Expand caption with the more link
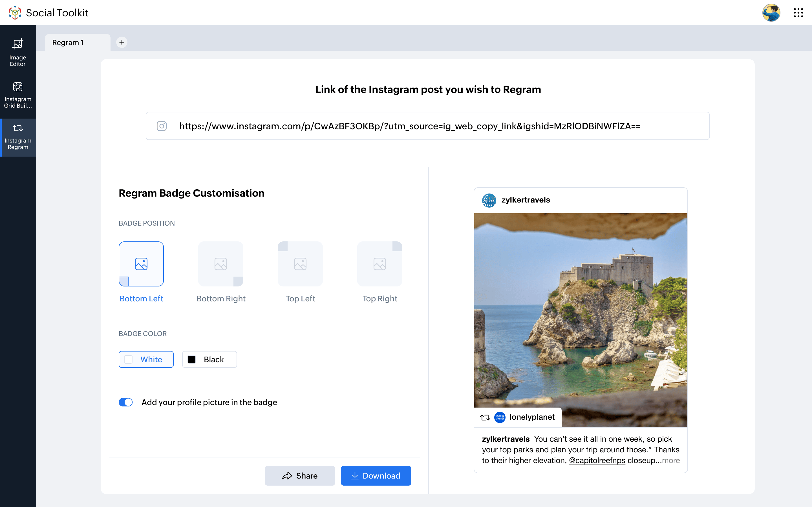 coord(671,461)
